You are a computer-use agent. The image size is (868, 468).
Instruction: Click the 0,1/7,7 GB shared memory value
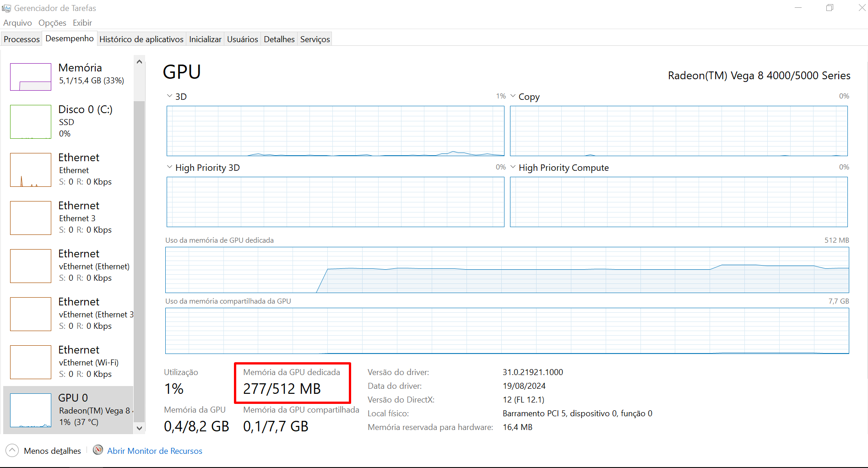276,426
